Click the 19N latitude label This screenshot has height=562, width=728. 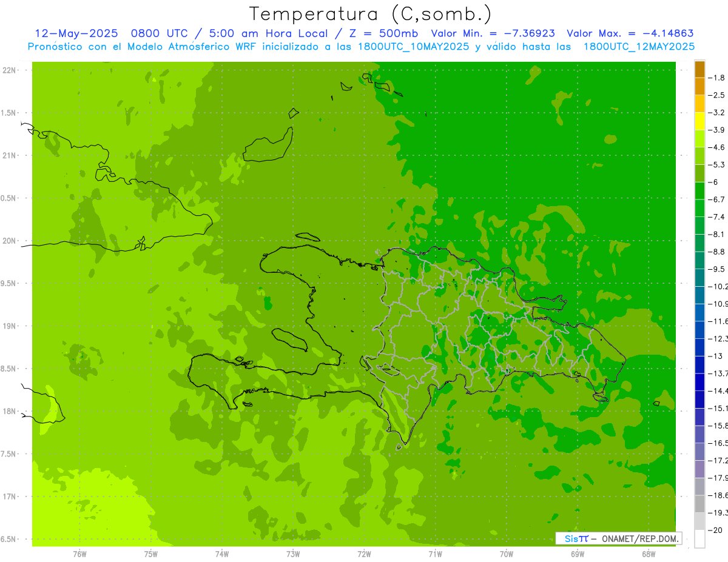(x=10, y=326)
